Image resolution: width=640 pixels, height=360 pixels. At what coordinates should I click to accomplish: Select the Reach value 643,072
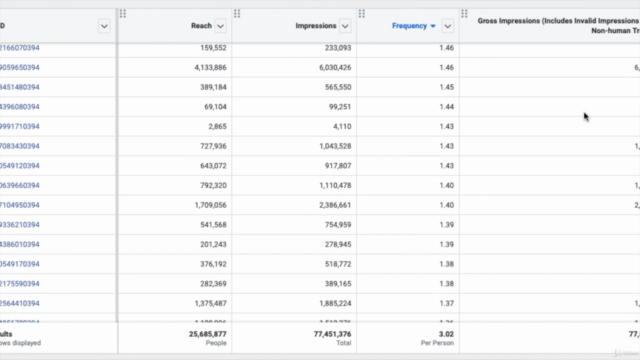[213, 166]
